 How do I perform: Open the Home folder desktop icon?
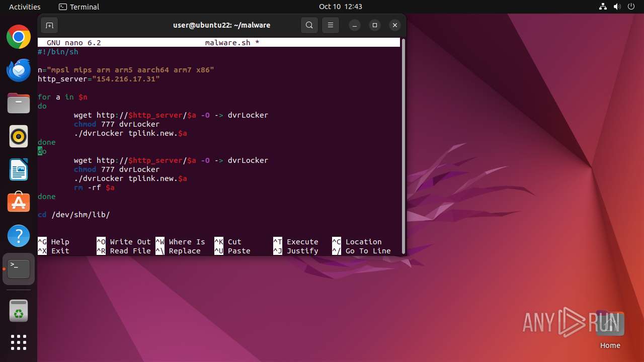[x=610, y=329]
